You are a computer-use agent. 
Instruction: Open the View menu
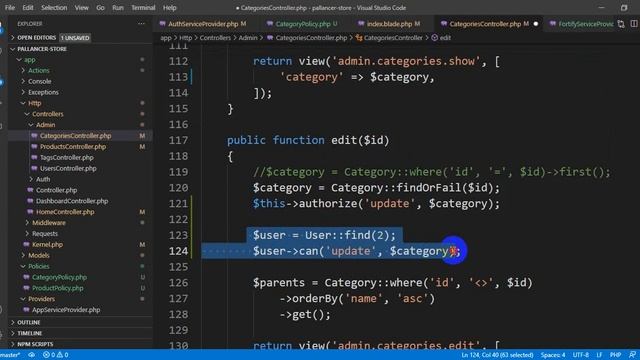click(x=81, y=8)
